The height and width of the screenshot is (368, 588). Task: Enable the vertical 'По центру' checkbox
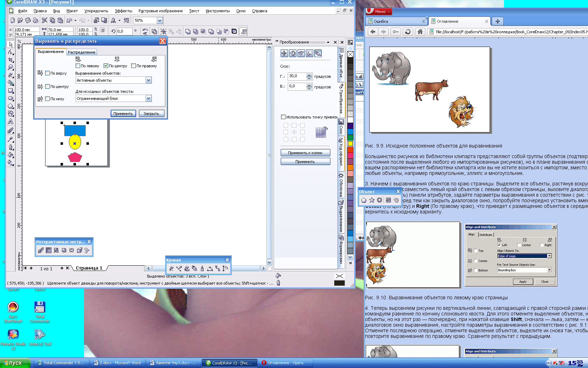[47, 87]
